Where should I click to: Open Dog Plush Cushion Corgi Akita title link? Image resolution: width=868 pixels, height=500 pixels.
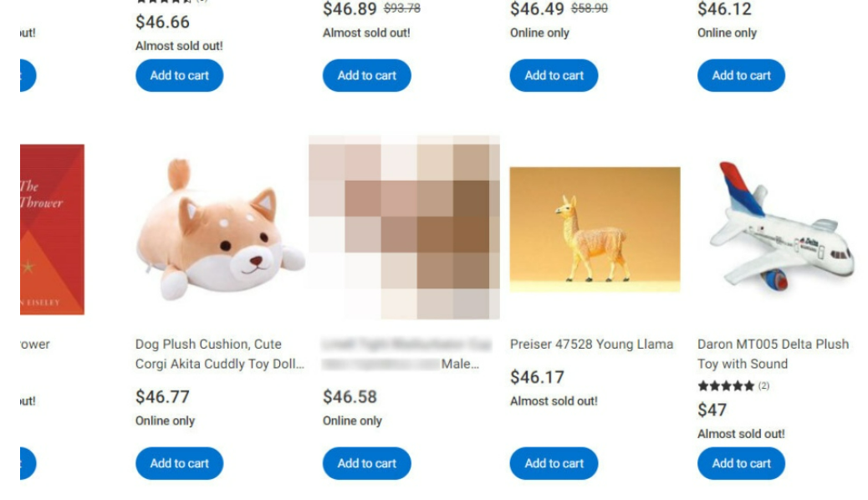(220, 354)
